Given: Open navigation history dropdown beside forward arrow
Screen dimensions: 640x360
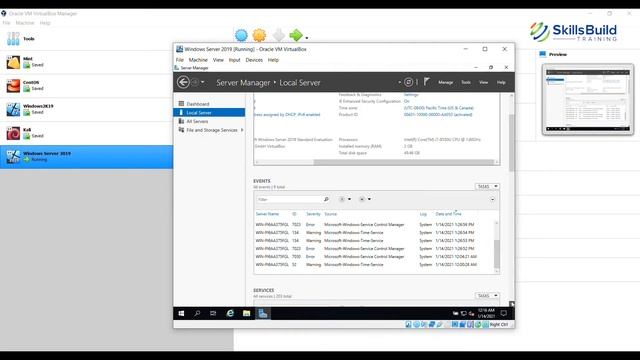Looking at the screenshot, I should click(202, 82).
